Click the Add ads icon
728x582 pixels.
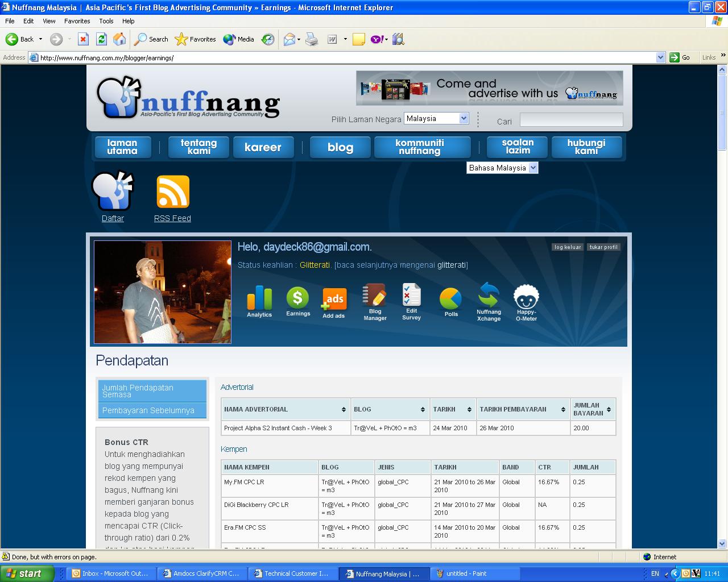click(x=334, y=304)
